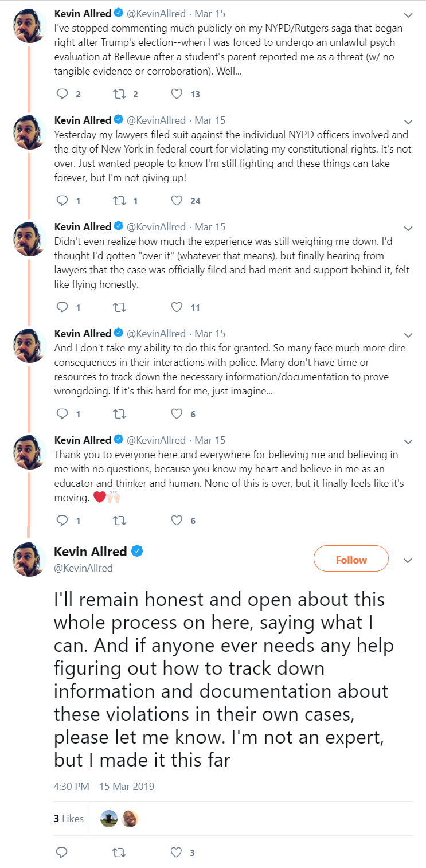Image resolution: width=426 pixels, height=868 pixels.
Task: Reply to the 'felt like flying' tweet
Action: [x=62, y=307]
